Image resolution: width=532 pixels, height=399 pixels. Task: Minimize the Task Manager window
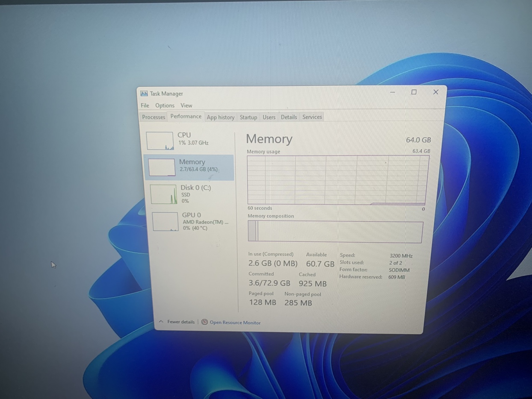click(x=393, y=92)
